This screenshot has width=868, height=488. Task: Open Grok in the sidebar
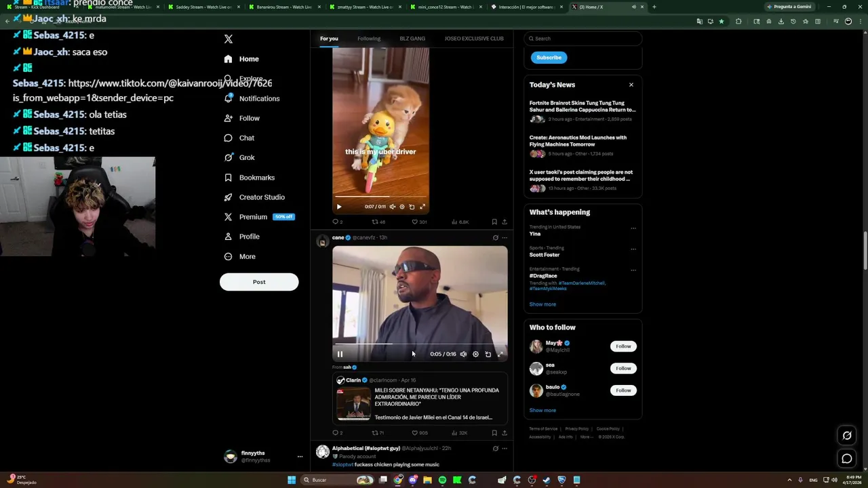[239, 157]
